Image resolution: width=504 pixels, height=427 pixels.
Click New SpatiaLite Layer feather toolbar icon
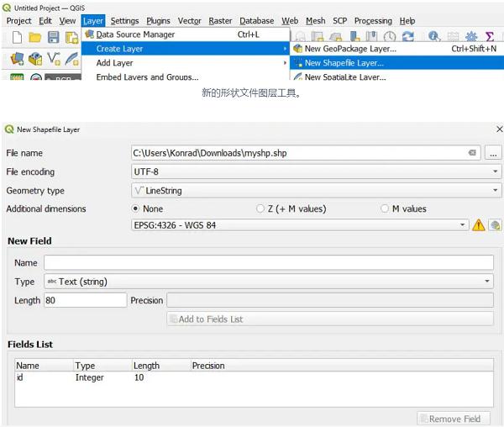point(72,59)
